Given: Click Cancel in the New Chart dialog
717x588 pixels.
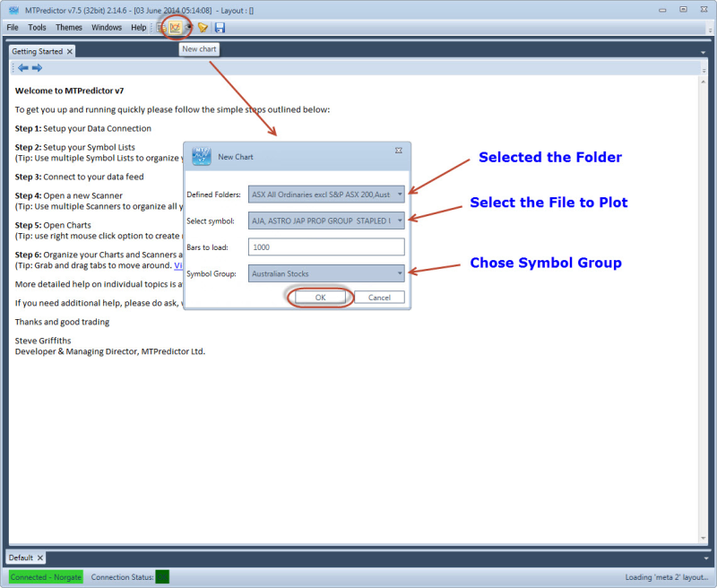Looking at the screenshot, I should pyautogui.click(x=379, y=298).
